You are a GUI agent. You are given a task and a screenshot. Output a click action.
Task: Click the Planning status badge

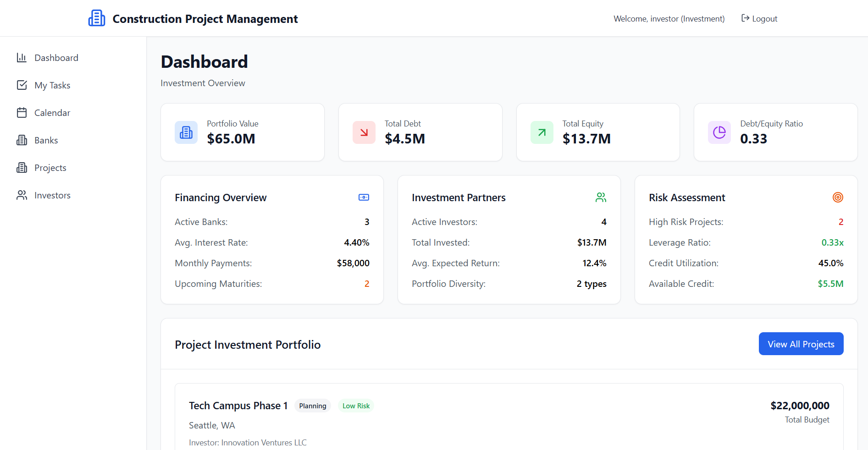(313, 406)
